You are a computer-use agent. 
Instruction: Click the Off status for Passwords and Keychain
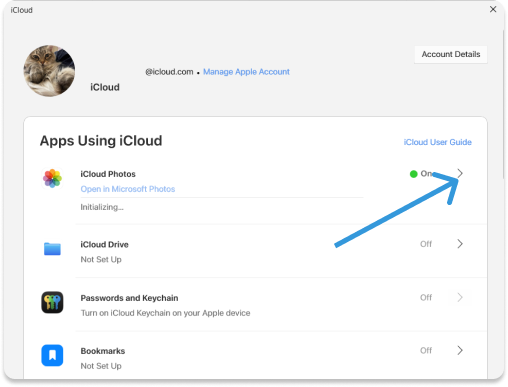tap(426, 297)
